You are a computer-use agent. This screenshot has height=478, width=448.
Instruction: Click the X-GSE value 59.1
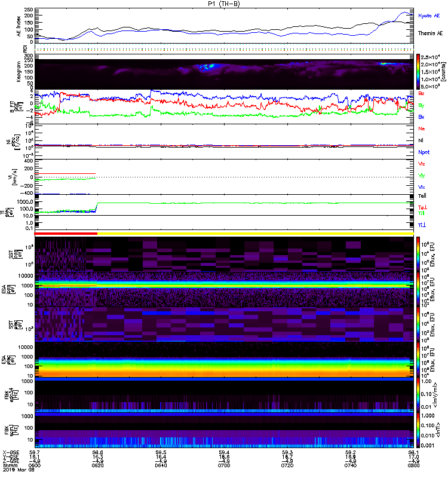[413, 453]
